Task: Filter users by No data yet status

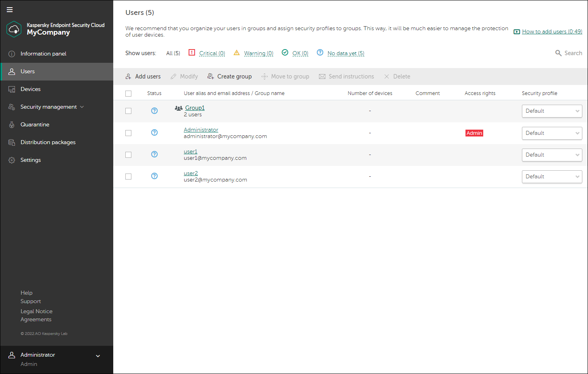Action: click(345, 53)
